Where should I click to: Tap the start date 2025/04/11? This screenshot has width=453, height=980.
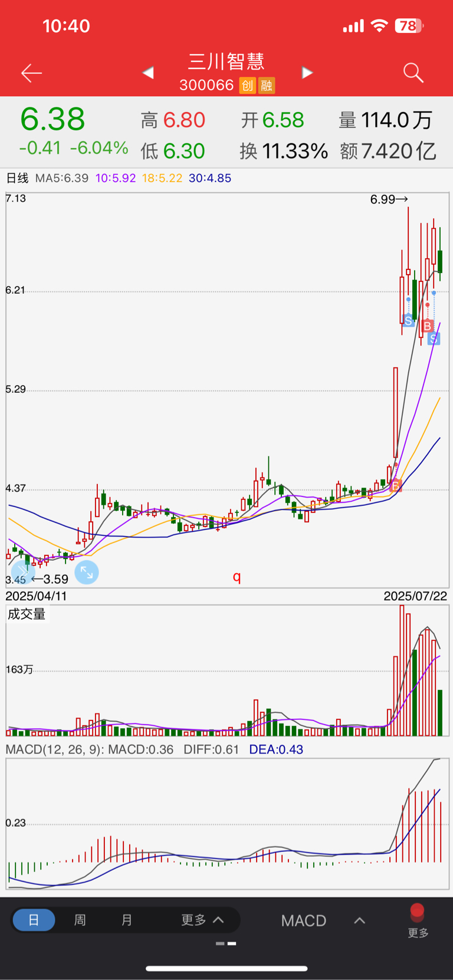37,596
